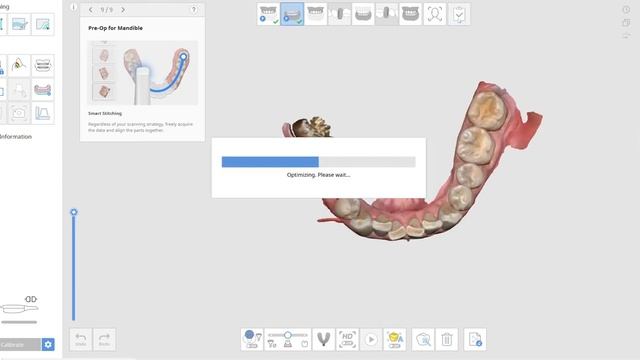The image size is (640, 360).
Task: Switch to the mandible scan stage
Action: pyautogui.click(x=363, y=14)
